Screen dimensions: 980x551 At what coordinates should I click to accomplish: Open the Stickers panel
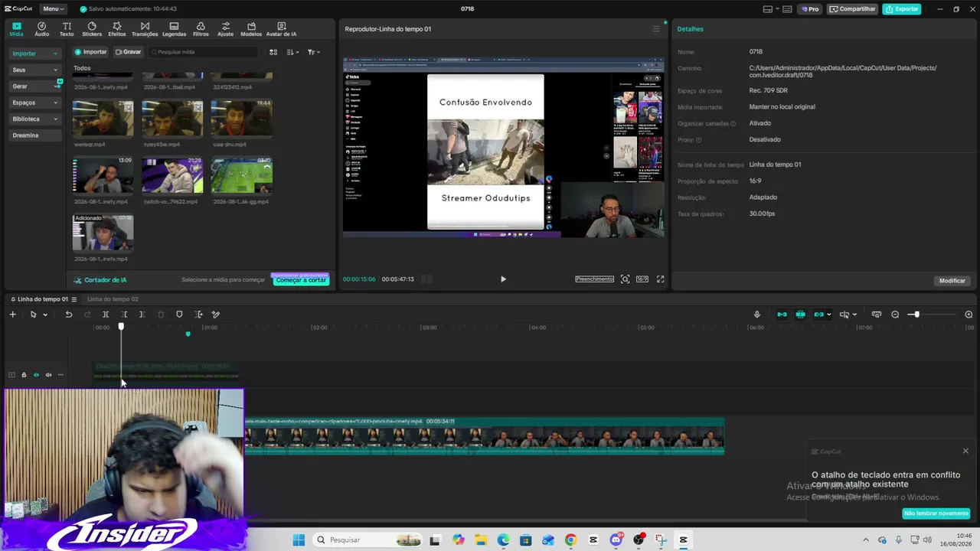point(92,29)
